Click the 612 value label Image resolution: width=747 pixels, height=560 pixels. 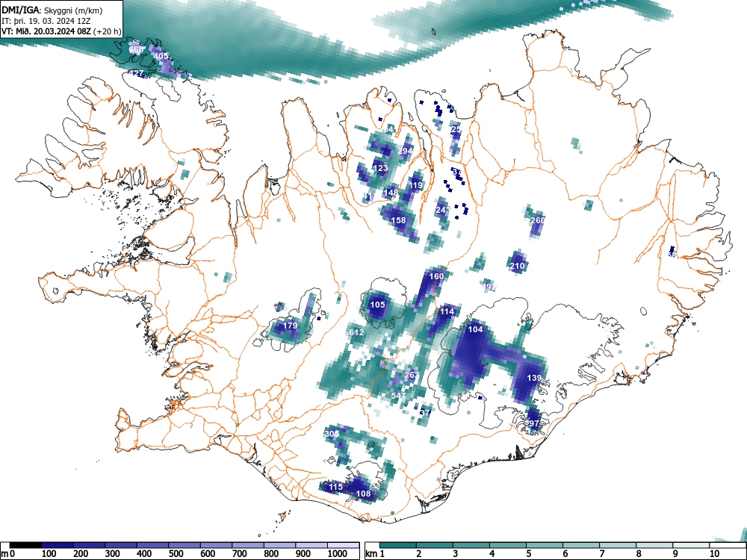coord(356,332)
